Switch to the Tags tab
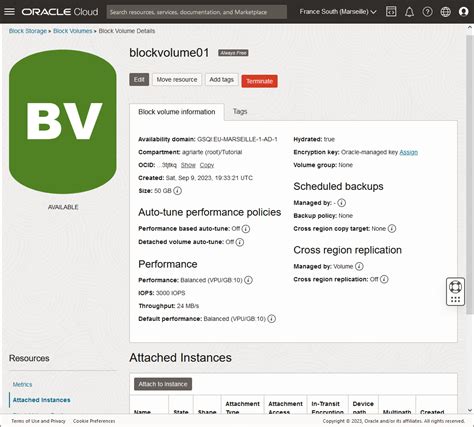 tap(240, 112)
